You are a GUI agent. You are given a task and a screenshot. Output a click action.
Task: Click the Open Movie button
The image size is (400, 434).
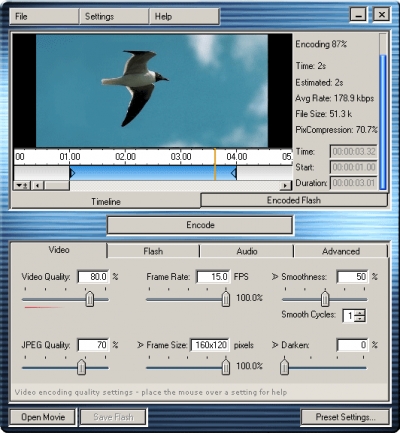(x=43, y=417)
